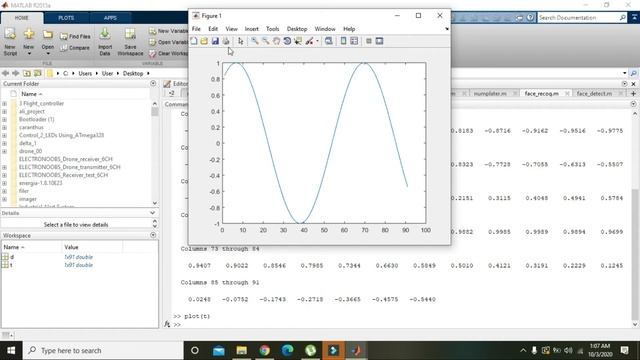Select the Data Cursor tool in Figure 1

[x=298, y=41]
